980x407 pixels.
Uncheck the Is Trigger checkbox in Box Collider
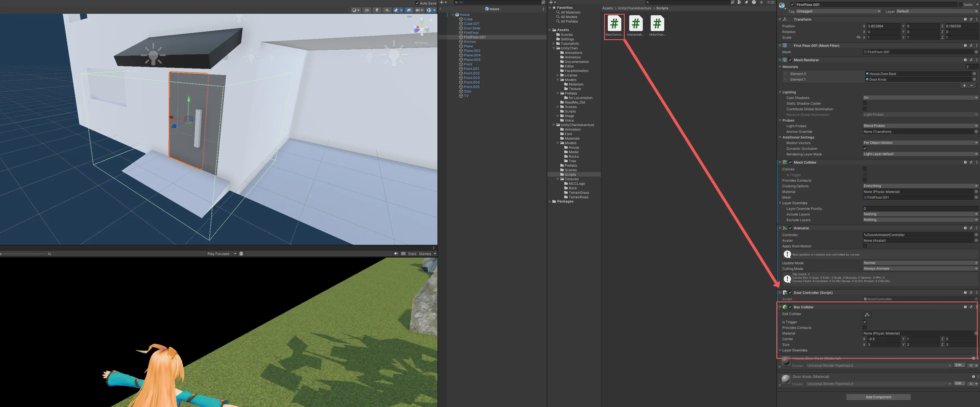click(x=865, y=322)
